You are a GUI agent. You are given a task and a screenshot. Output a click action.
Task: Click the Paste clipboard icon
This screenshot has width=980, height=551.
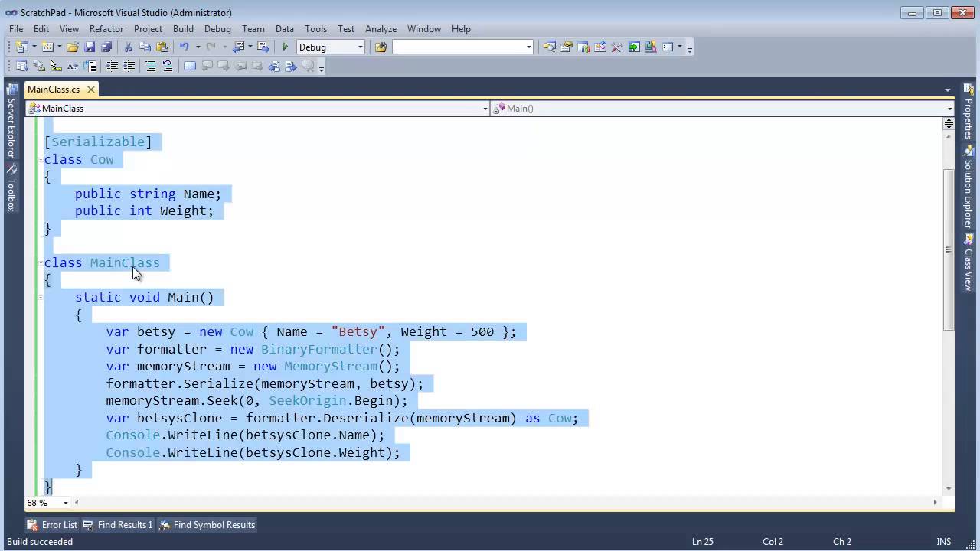tap(162, 47)
